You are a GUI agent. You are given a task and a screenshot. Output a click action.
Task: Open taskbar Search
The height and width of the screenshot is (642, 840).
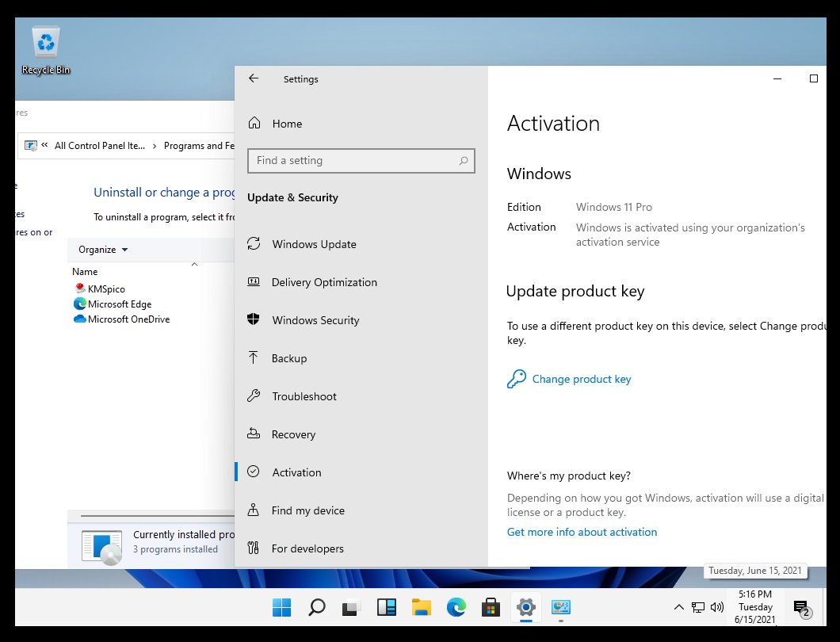tap(317, 607)
